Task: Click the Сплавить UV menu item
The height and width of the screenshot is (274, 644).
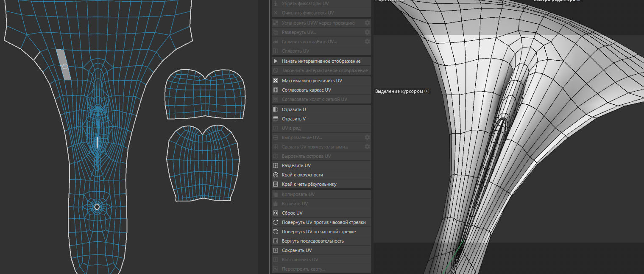Action: [321, 51]
